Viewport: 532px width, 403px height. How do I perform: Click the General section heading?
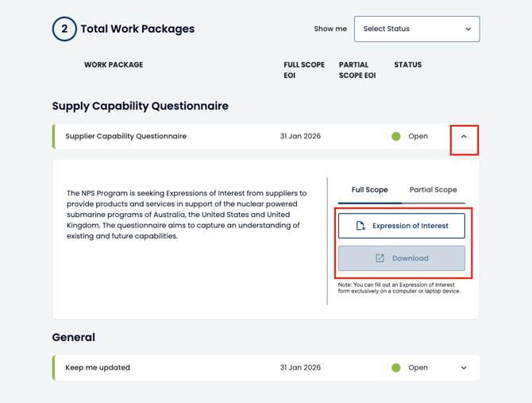pyautogui.click(x=73, y=338)
